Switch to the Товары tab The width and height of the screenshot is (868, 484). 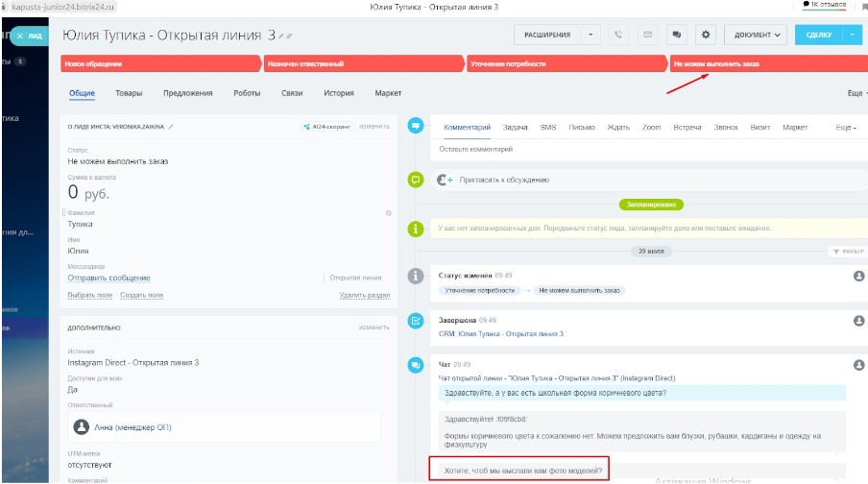(x=129, y=93)
